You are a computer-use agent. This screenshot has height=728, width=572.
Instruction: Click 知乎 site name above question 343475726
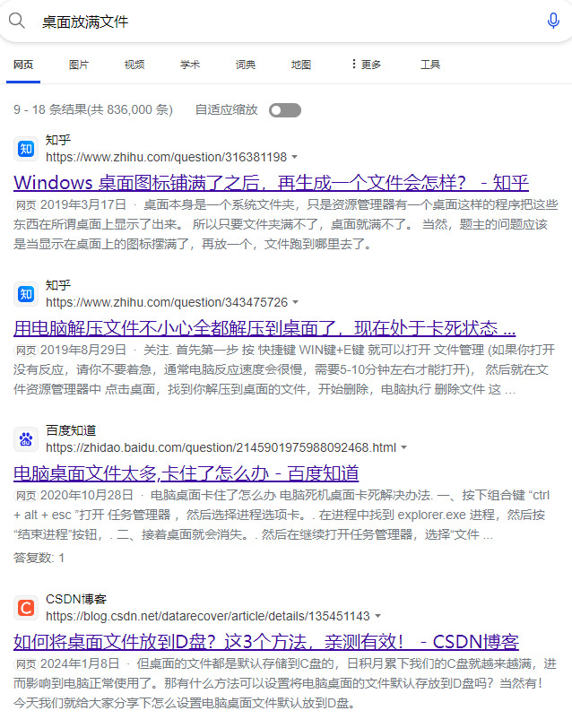click(x=58, y=285)
